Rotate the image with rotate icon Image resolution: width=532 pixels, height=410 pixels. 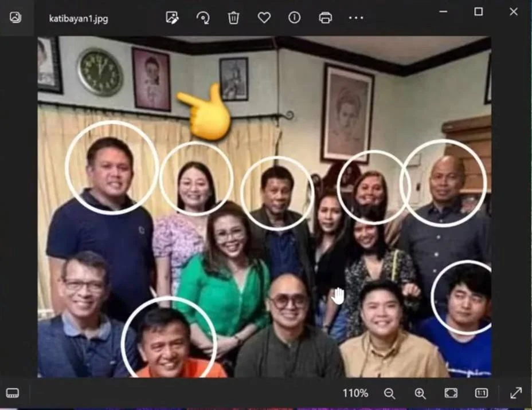click(x=203, y=18)
